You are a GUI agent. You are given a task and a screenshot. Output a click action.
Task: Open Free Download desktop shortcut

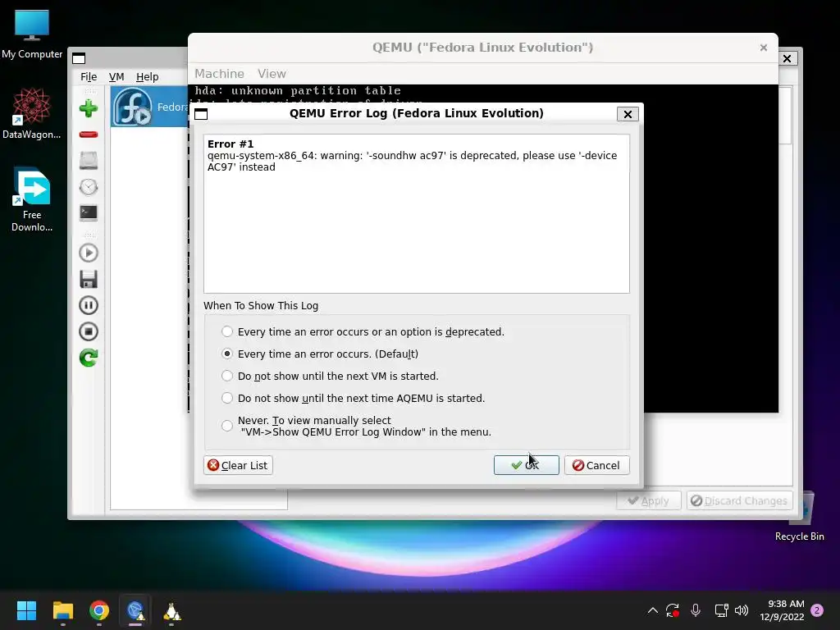32,200
